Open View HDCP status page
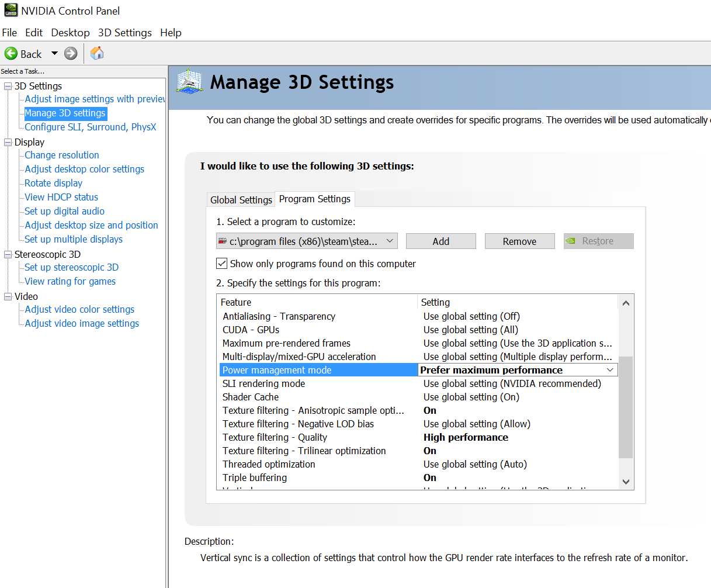 click(x=61, y=197)
